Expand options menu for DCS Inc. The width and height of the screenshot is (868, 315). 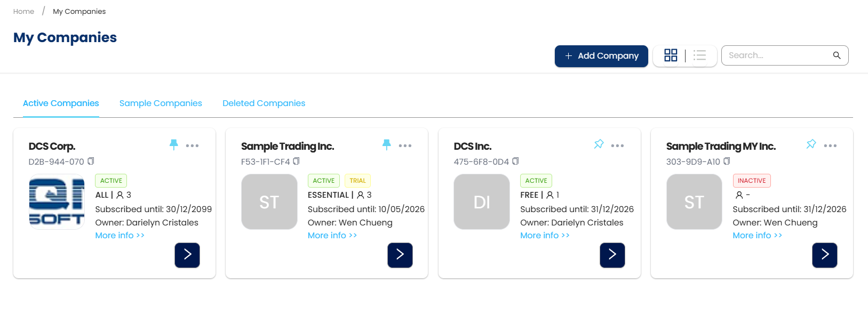617,146
